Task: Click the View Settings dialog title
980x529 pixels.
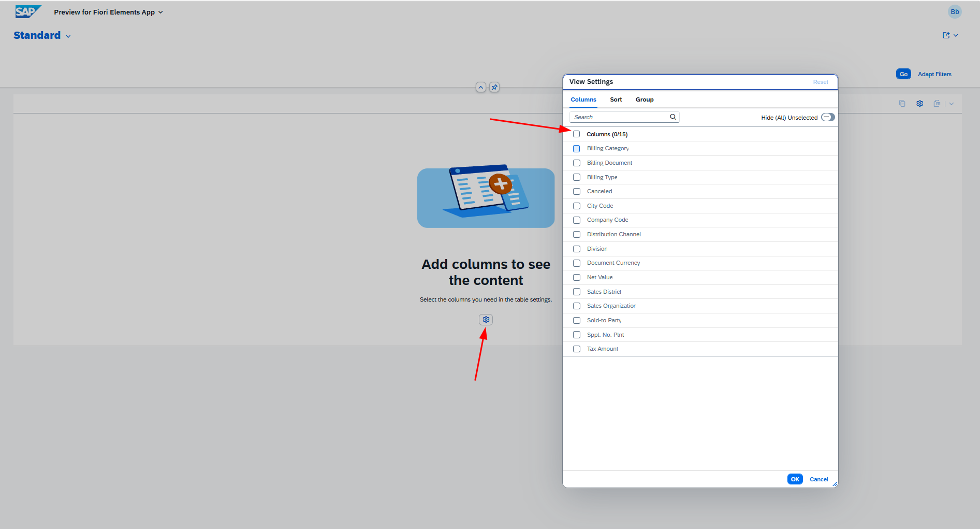Action: point(591,82)
